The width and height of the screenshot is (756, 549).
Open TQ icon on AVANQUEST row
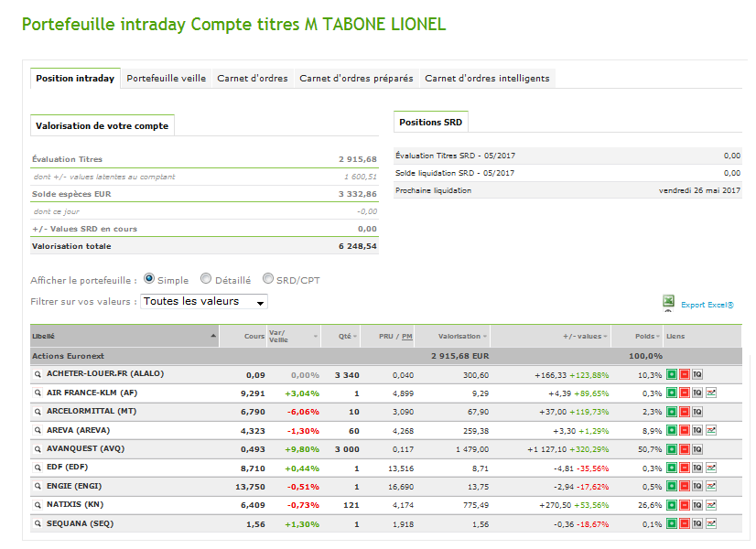[x=697, y=448]
